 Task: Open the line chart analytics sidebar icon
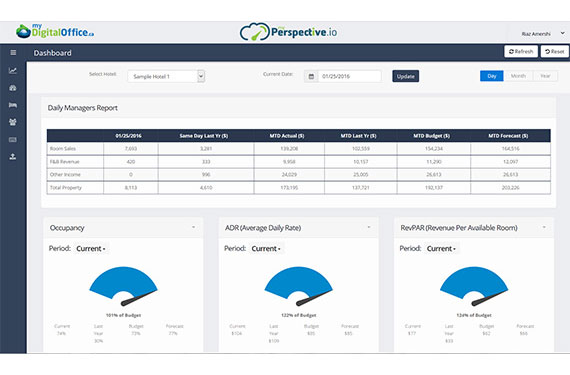pos(13,70)
